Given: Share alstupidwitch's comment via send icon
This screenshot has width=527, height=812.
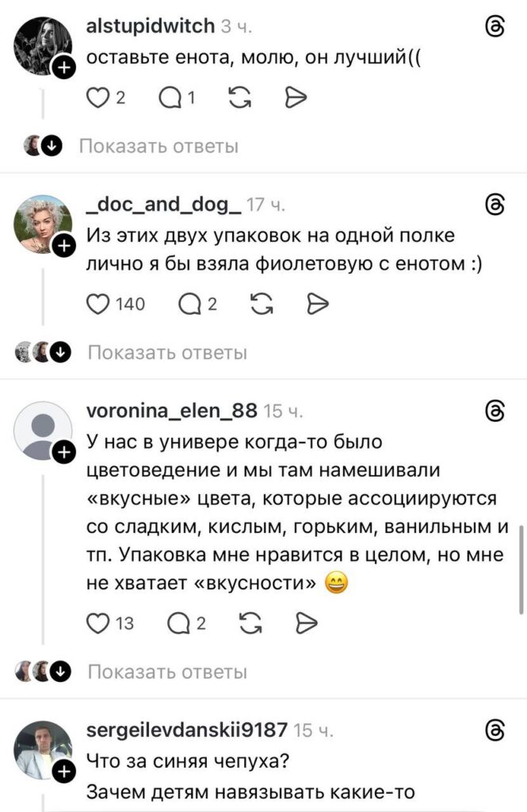Looking at the screenshot, I should tap(295, 98).
